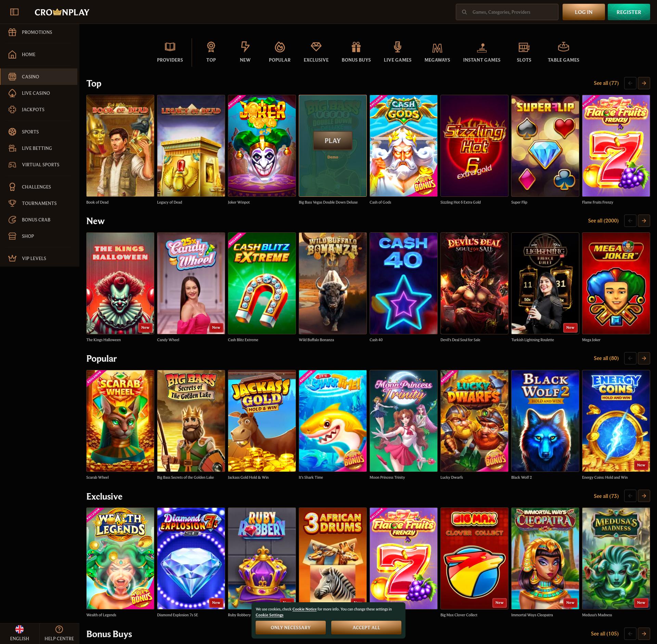Open the Shop section in the sidebar
The width and height of the screenshot is (657, 644).
27,236
